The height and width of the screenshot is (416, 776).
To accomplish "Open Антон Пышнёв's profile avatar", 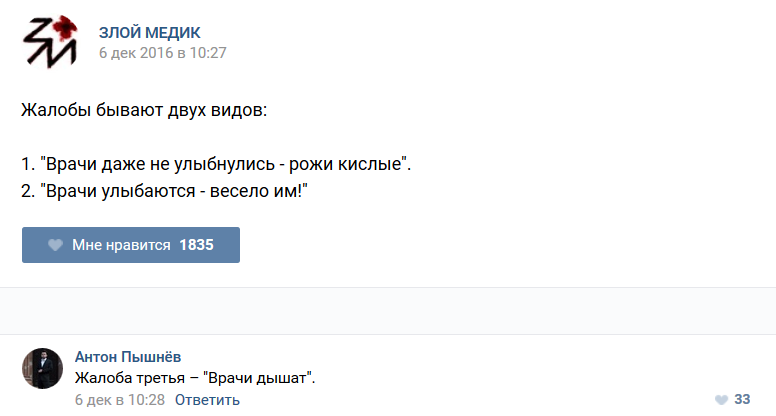I will (42, 368).
